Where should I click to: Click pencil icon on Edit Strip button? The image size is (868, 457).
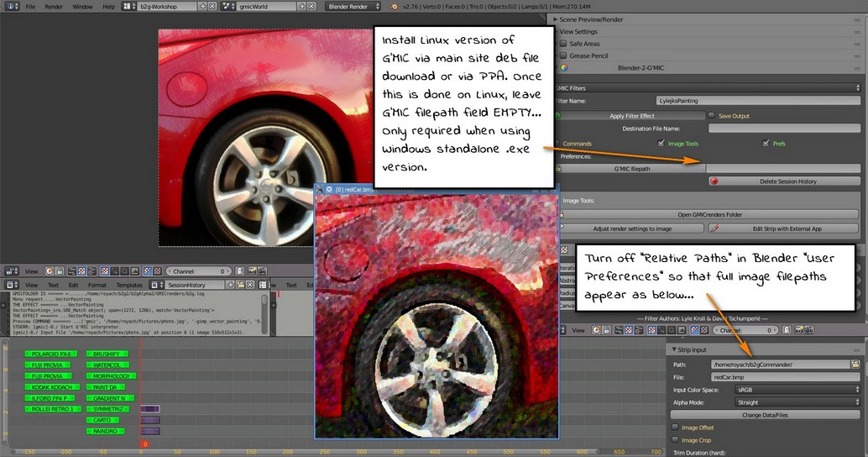(714, 228)
